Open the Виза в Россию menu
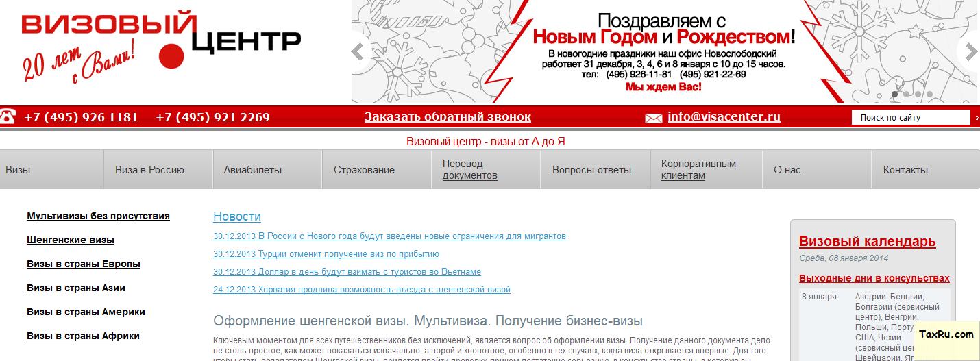The image size is (980, 361). point(149,170)
